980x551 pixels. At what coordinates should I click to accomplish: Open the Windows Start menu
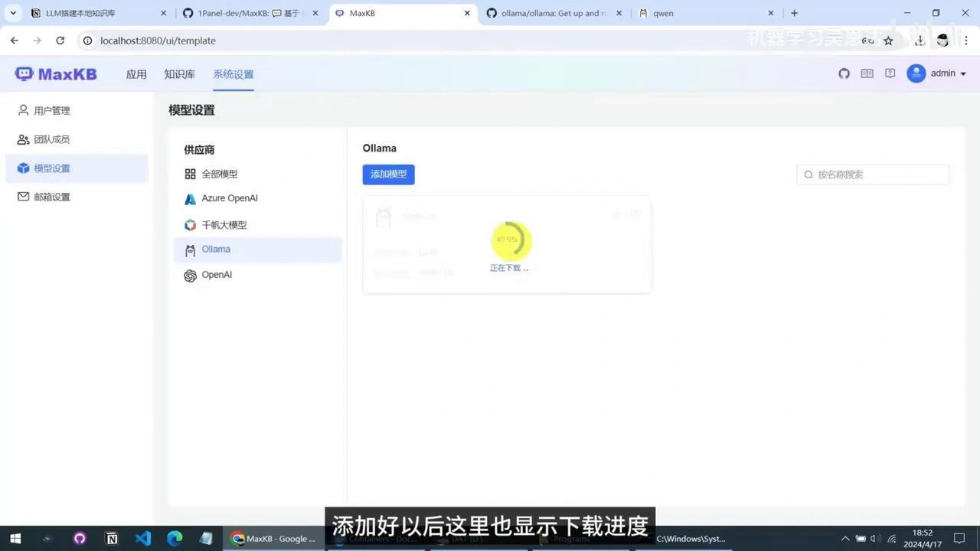point(15,539)
